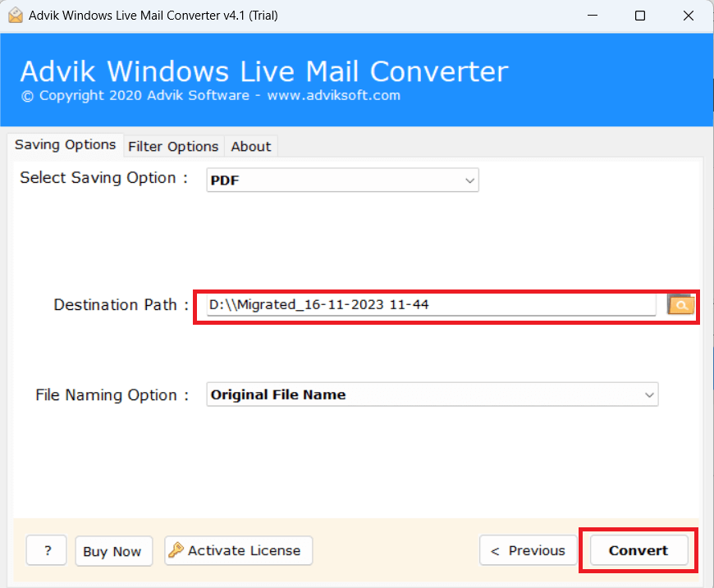Click the Convert button
714x588 pixels.
(638, 550)
